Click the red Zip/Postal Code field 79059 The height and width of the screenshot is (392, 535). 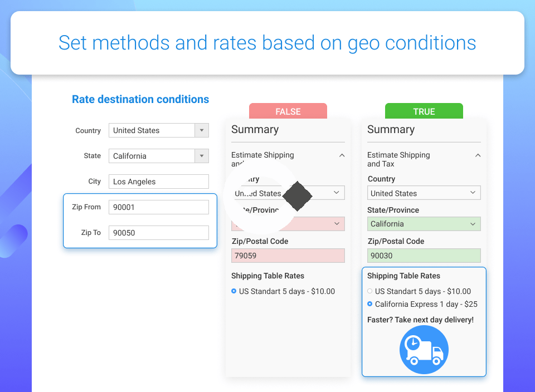pyautogui.click(x=288, y=256)
